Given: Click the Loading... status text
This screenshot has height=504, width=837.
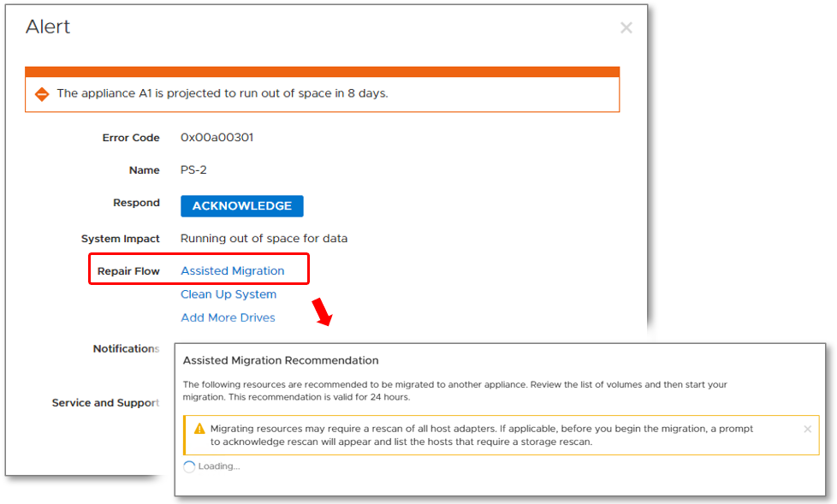Looking at the screenshot, I should click(x=219, y=466).
